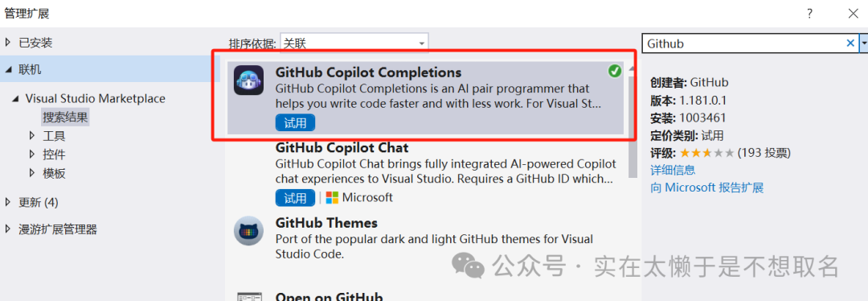Collapse the Visual Studio Marketplace node

15,99
